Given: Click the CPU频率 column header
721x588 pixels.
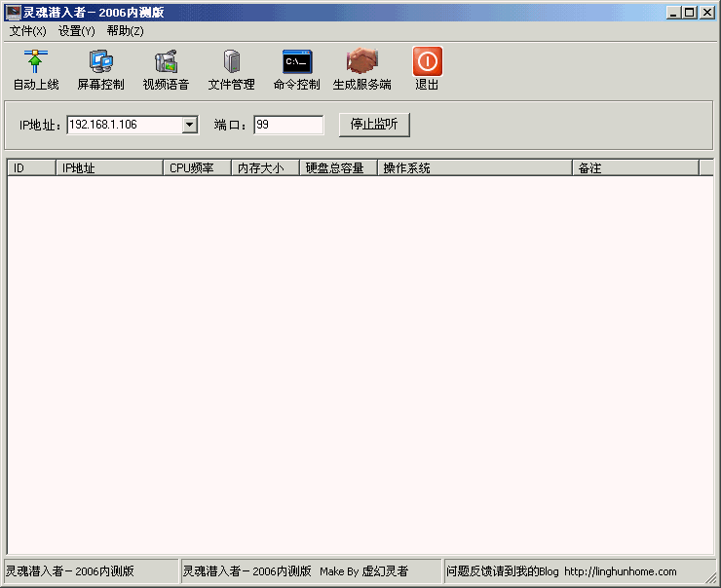Looking at the screenshot, I should 197,168.
